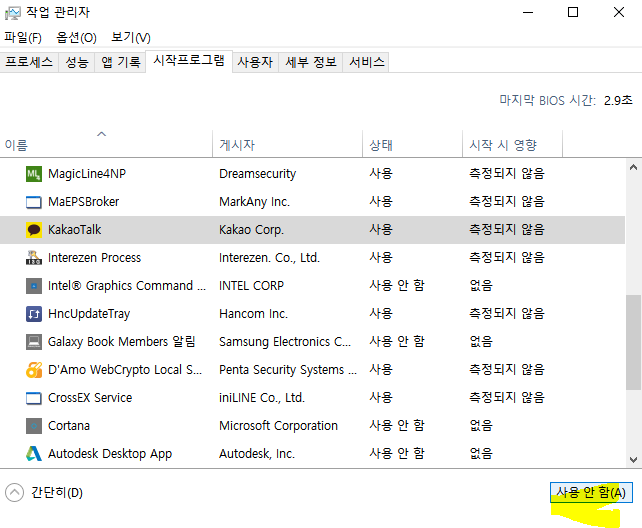
Task: Click the Cortana icon
Action: (x=34, y=426)
